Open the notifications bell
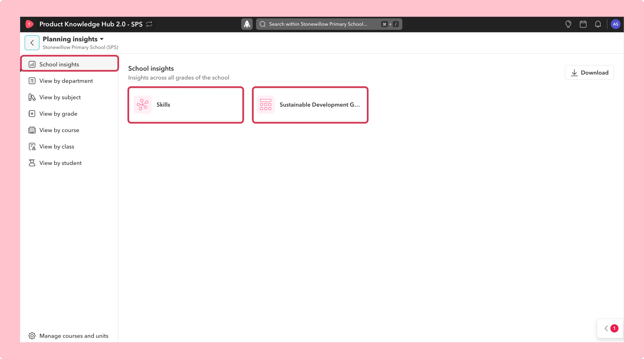The height and width of the screenshot is (359, 644). coord(598,24)
